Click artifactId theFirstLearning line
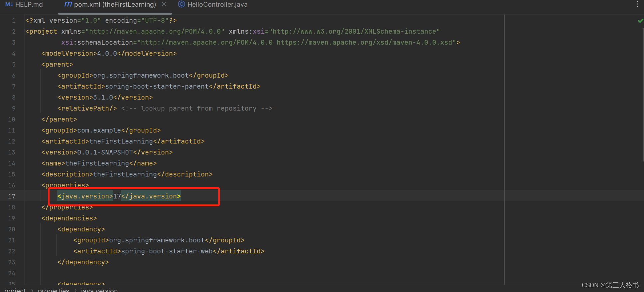The height and width of the screenshot is (292, 644). coord(123,141)
